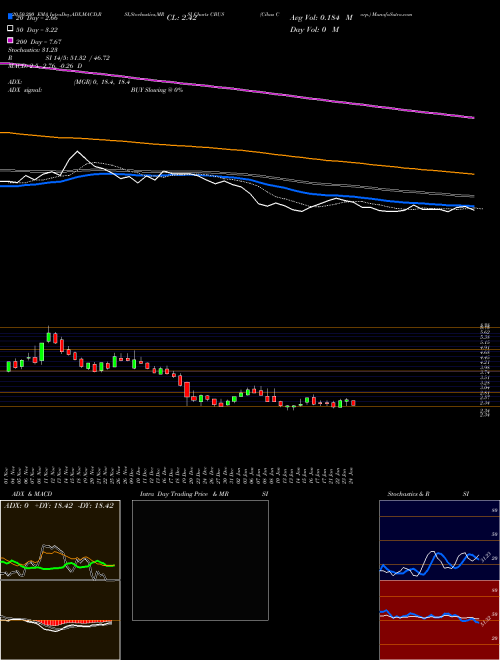Click the date labels axis under candlesticks
This screenshot has height=660, width=500.
179,475
